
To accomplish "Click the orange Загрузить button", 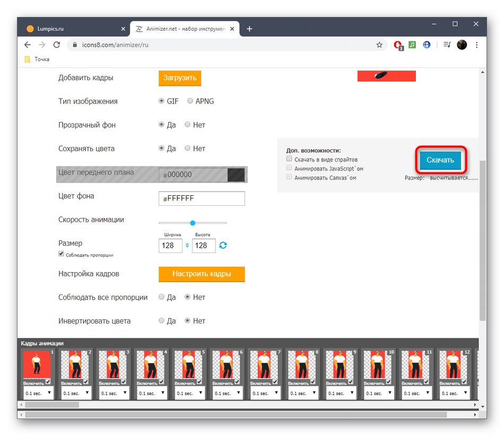I will [180, 77].
